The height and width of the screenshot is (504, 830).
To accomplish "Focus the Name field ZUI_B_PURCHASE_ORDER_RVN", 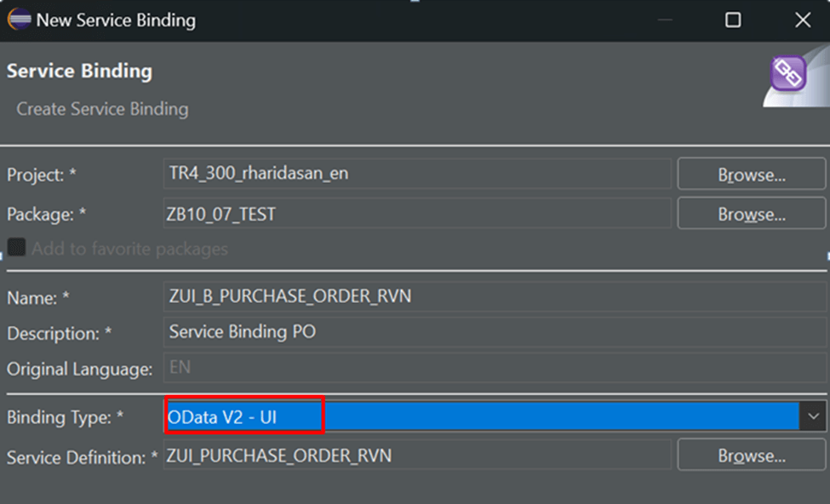I will [x=495, y=296].
